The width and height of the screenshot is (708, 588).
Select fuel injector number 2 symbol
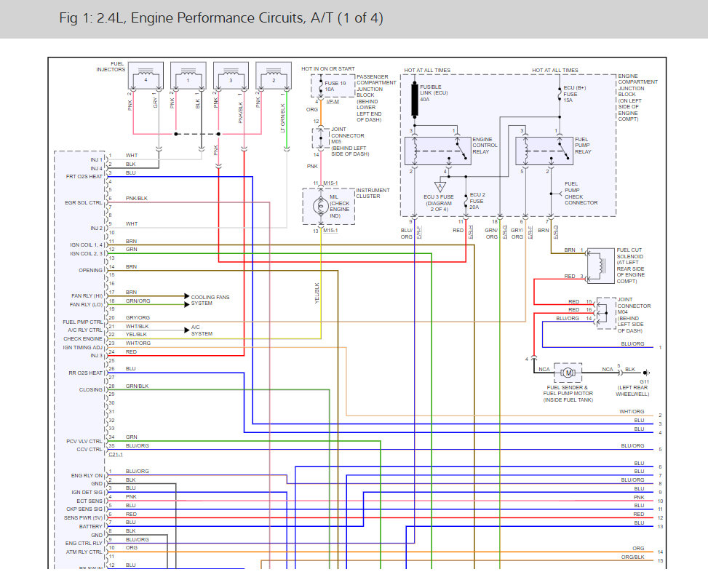click(274, 76)
